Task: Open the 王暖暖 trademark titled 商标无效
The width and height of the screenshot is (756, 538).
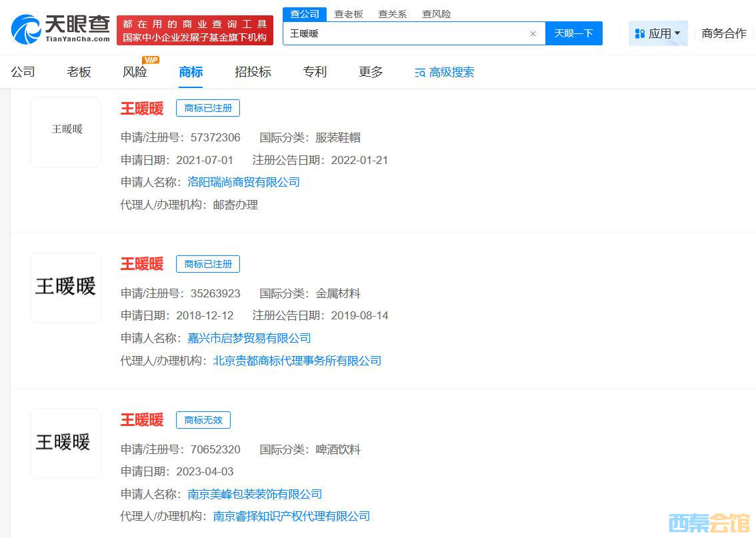Action: pos(141,420)
